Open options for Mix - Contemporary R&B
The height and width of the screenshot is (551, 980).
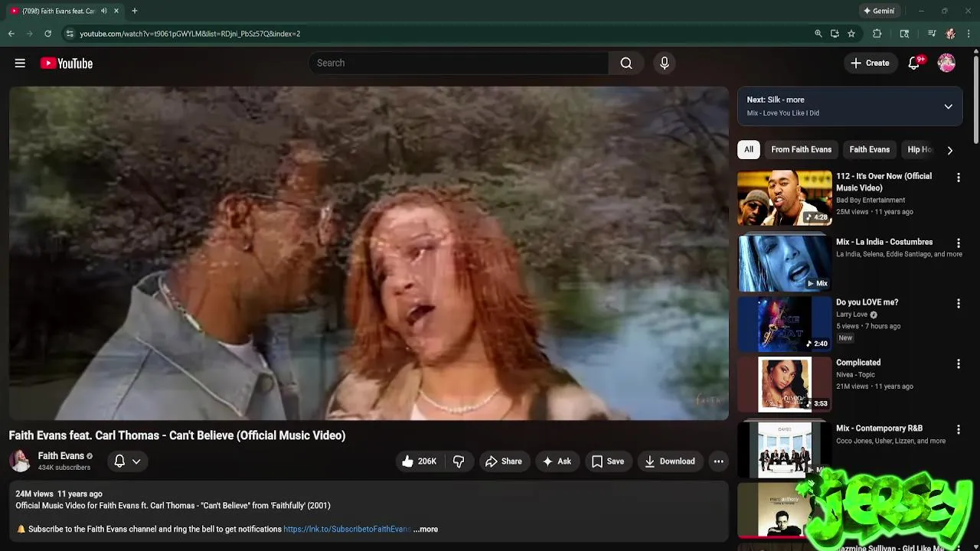958,430
